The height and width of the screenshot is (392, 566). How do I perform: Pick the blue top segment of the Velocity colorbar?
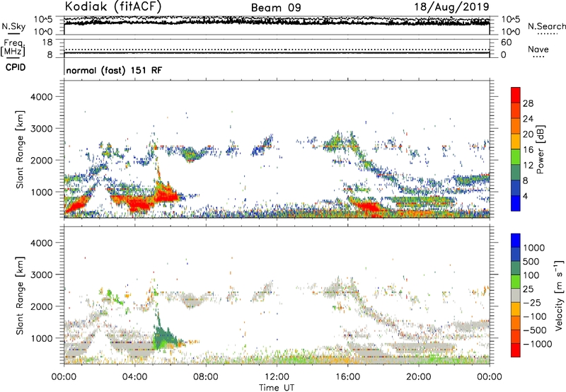(516, 241)
